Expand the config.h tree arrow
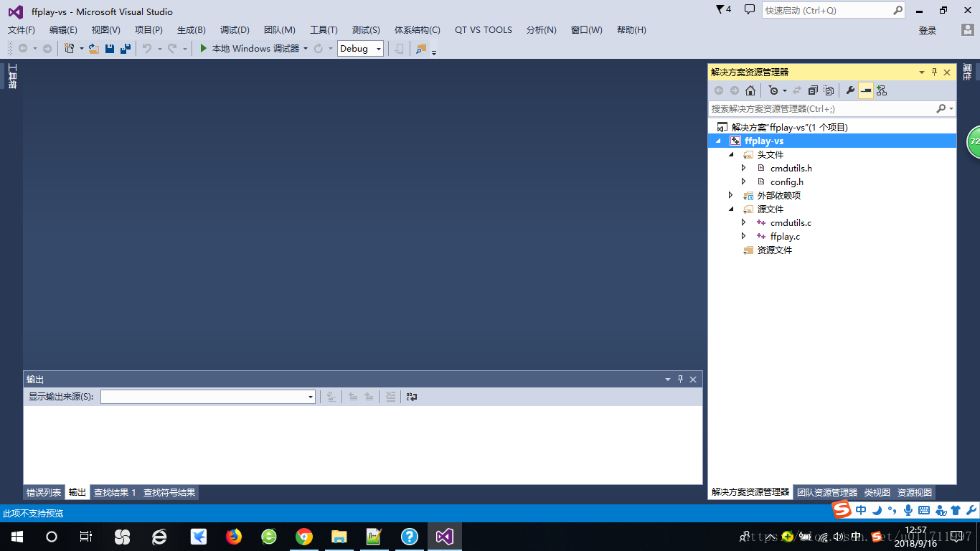Screen dimensions: 980x551 744,182
